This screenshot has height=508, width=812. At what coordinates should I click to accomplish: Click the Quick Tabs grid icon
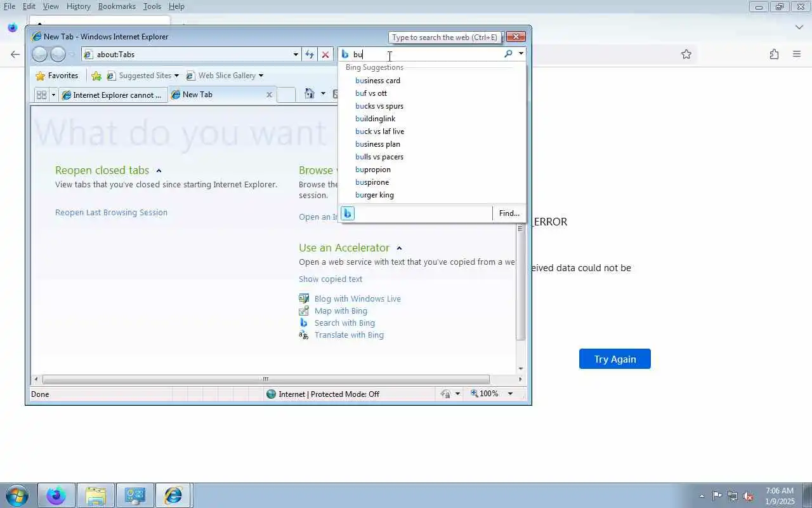42,95
